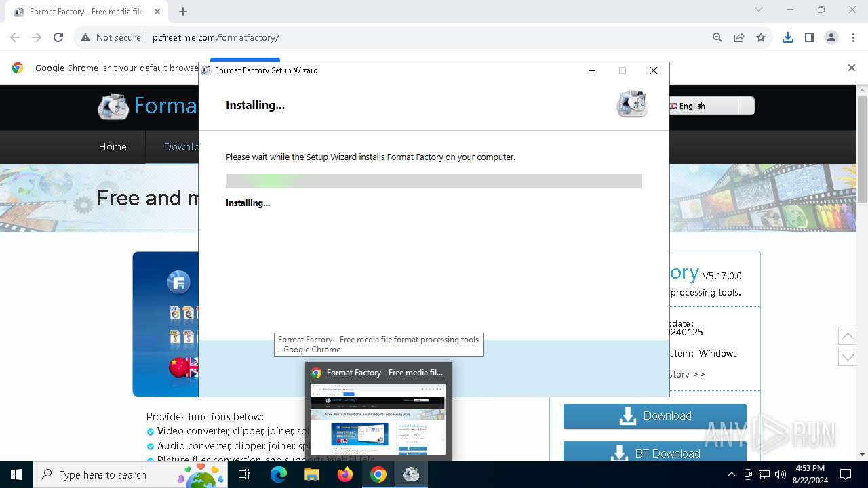Open File Explorer from the taskbar
Viewport: 868px width, 488px height.
pos(312,474)
